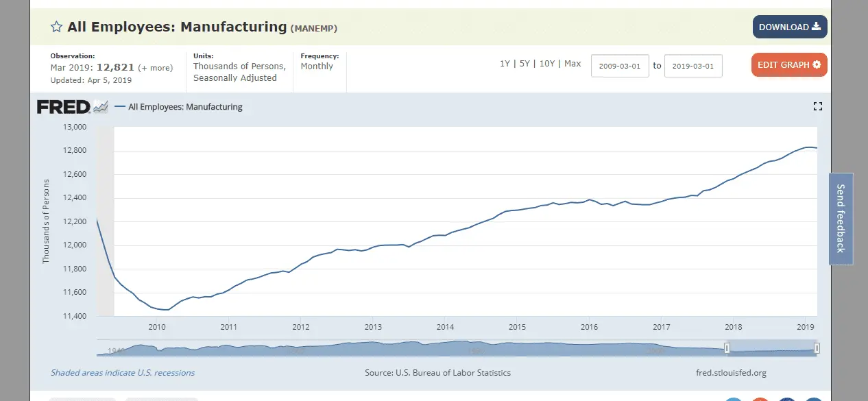
Task: Open the chart in fullscreen view
Action: pyautogui.click(x=817, y=106)
